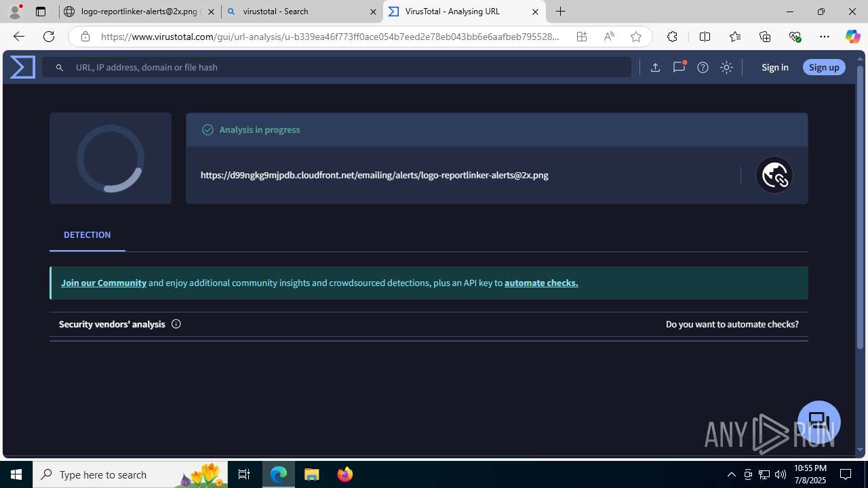
Task: Open the help question mark icon
Action: (x=703, y=67)
